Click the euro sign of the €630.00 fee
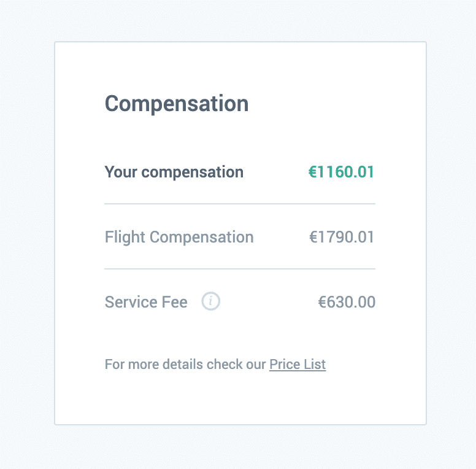Image resolution: width=476 pixels, height=469 pixels. pos(322,302)
